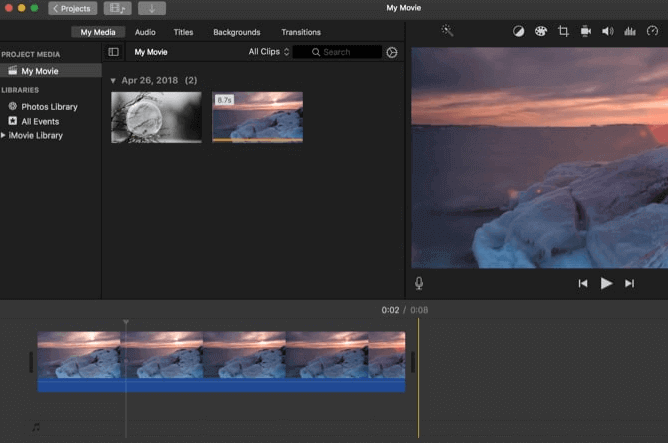Click the voiceover microphone icon
This screenshot has height=443, width=668.
coord(419,284)
